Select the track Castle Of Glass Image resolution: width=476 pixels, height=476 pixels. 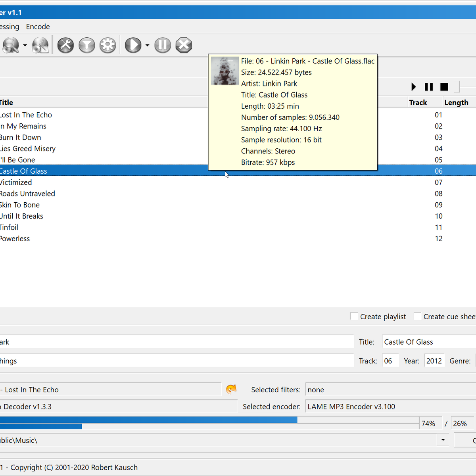238,171
